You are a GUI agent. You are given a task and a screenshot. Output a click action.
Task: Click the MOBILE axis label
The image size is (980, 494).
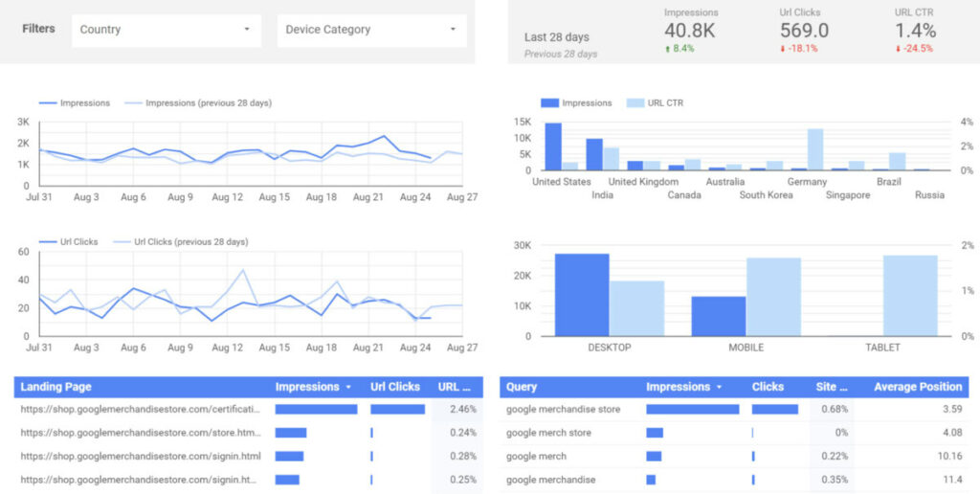pos(746,348)
